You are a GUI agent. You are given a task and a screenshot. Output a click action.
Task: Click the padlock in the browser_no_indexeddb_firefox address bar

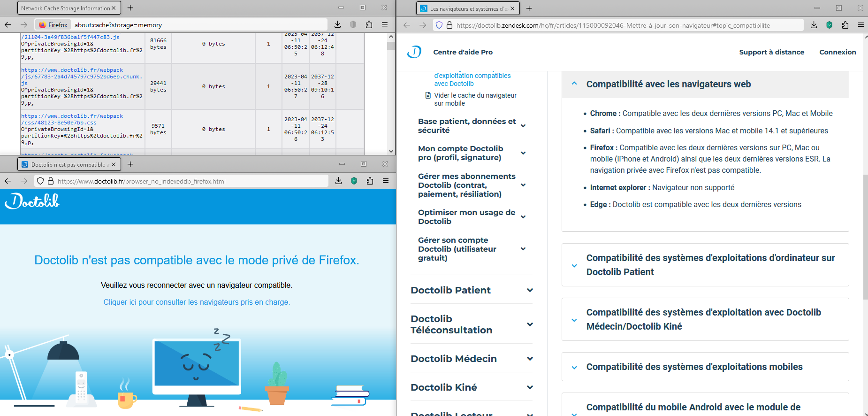51,181
